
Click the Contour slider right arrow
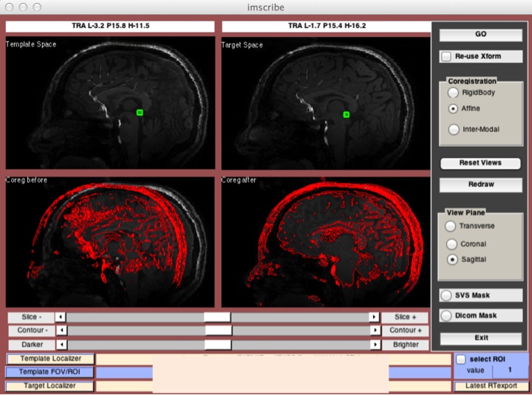(374, 331)
